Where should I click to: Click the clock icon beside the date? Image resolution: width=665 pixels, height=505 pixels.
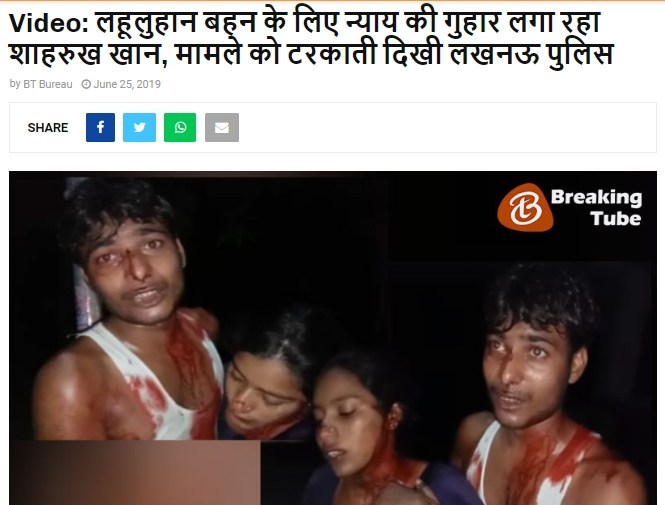86,84
